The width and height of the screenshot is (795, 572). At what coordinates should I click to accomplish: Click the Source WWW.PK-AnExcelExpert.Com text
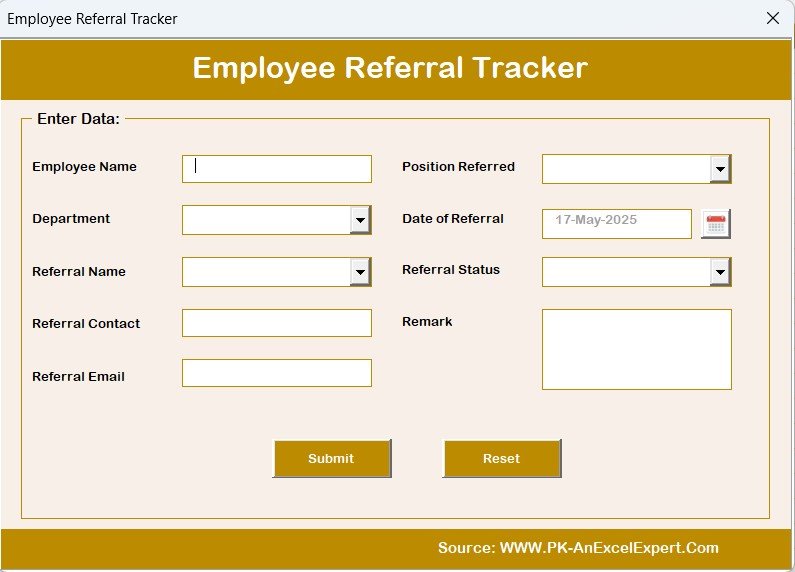579,548
